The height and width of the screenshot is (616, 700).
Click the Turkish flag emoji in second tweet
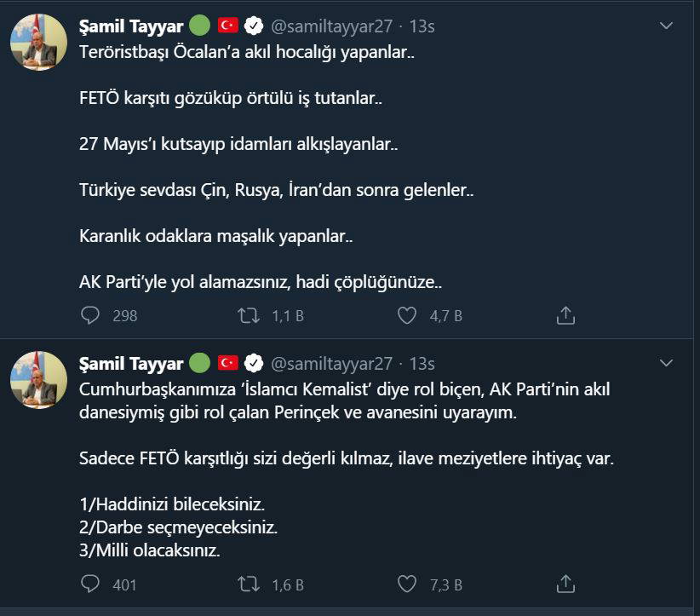[x=227, y=364]
